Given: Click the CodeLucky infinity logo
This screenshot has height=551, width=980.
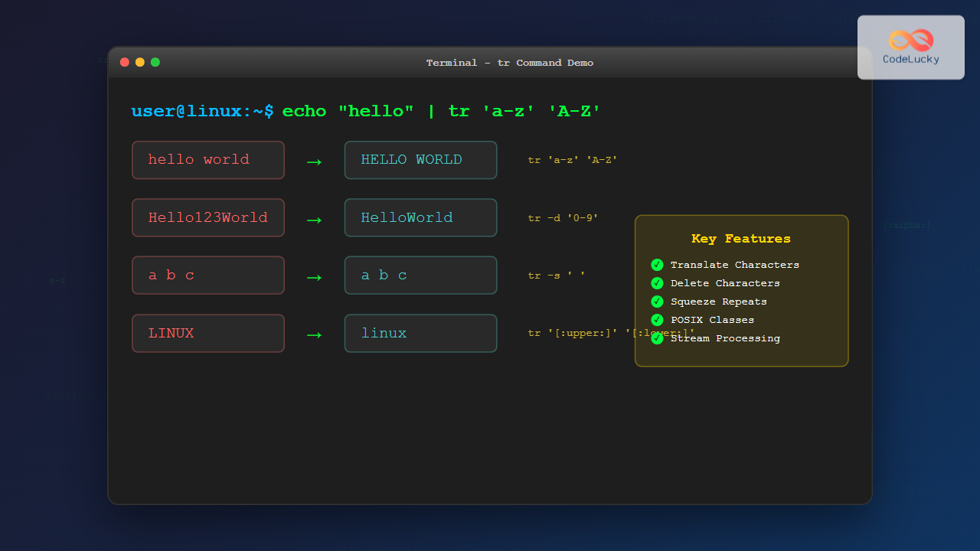Looking at the screenshot, I should pos(911,40).
